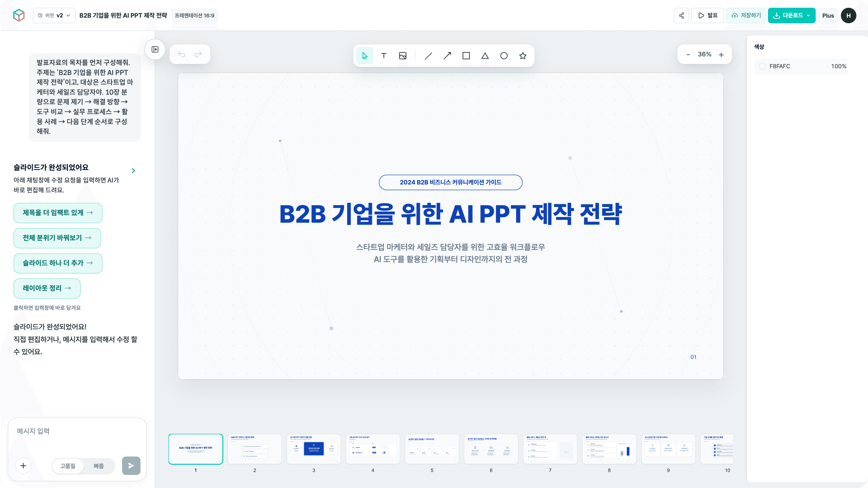The image size is (868, 488).
Task: Open the version v2 dropdown
Action: coord(54,15)
